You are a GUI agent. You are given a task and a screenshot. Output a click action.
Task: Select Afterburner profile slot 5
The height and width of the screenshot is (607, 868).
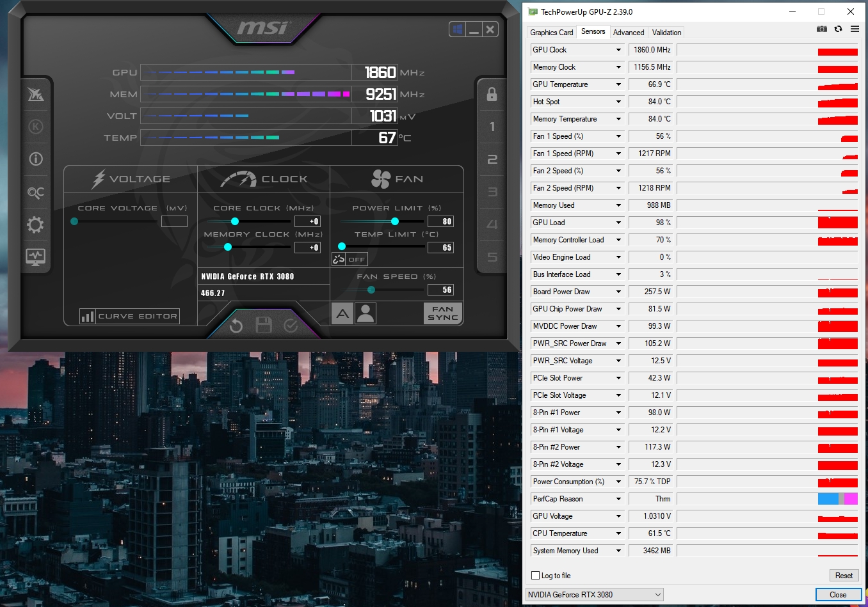tap(492, 257)
